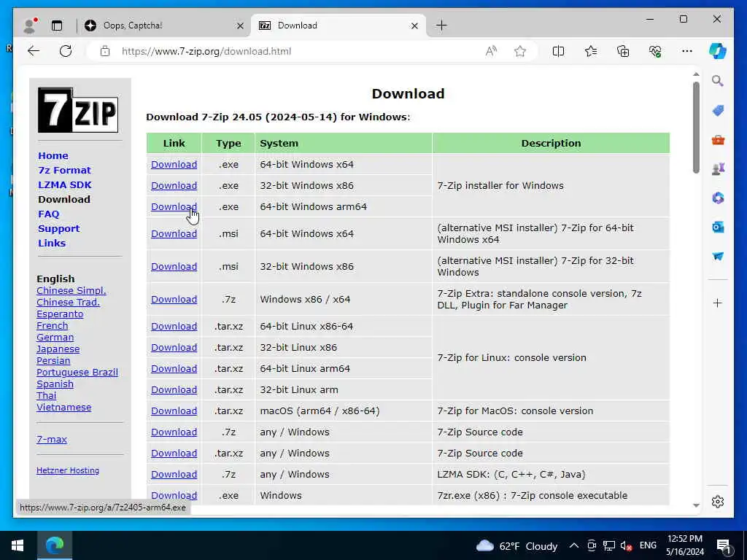Open the sidebar Tools briefcase icon
The image size is (747, 560).
point(718,140)
